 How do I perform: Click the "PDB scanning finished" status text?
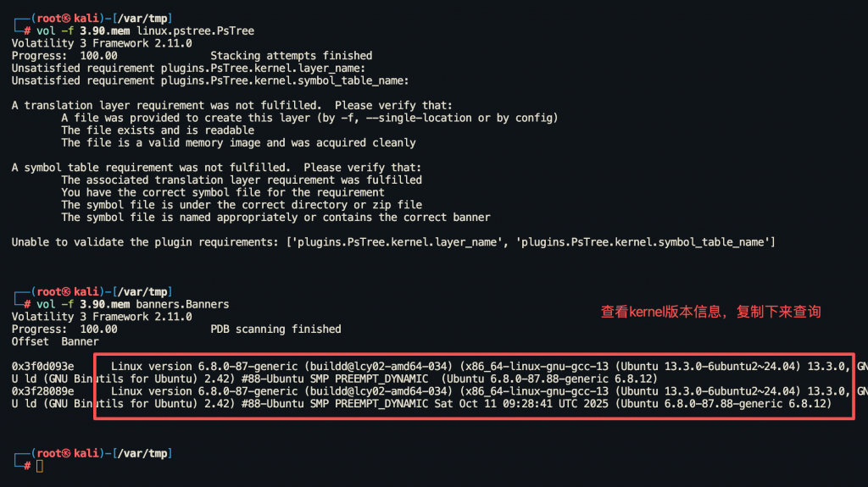(275, 329)
